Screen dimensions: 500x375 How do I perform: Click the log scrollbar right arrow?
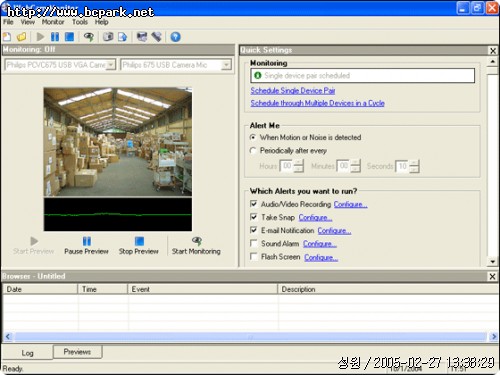(493, 337)
